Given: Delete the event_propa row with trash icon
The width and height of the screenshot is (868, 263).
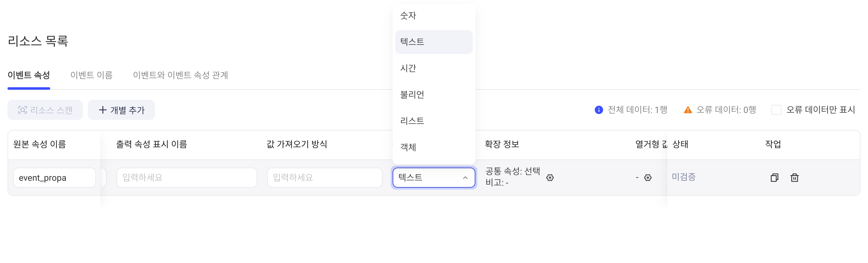Looking at the screenshot, I should (x=795, y=178).
